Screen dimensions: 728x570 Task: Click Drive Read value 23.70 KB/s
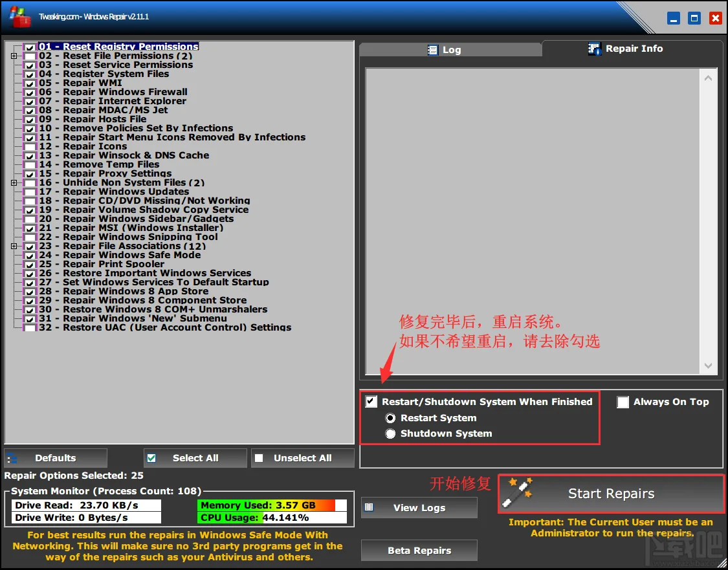(x=109, y=505)
